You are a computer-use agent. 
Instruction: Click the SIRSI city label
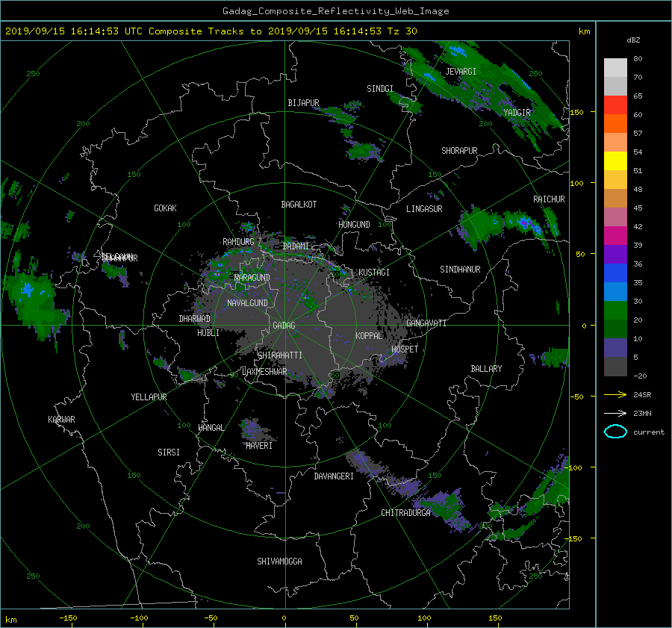(x=169, y=453)
